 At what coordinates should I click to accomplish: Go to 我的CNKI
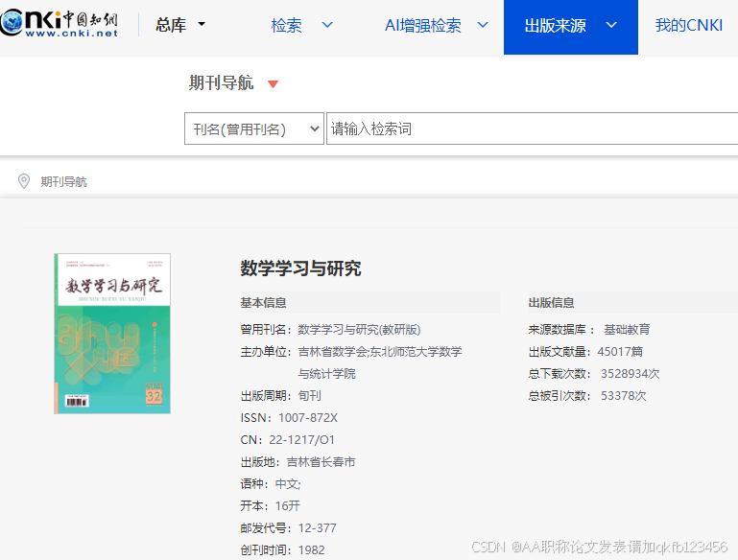click(689, 25)
